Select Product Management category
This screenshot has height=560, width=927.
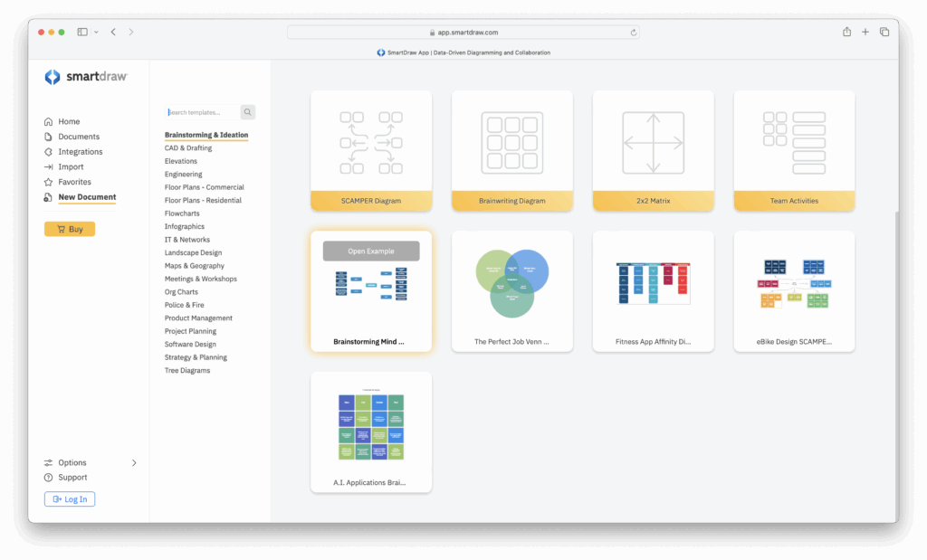click(198, 318)
